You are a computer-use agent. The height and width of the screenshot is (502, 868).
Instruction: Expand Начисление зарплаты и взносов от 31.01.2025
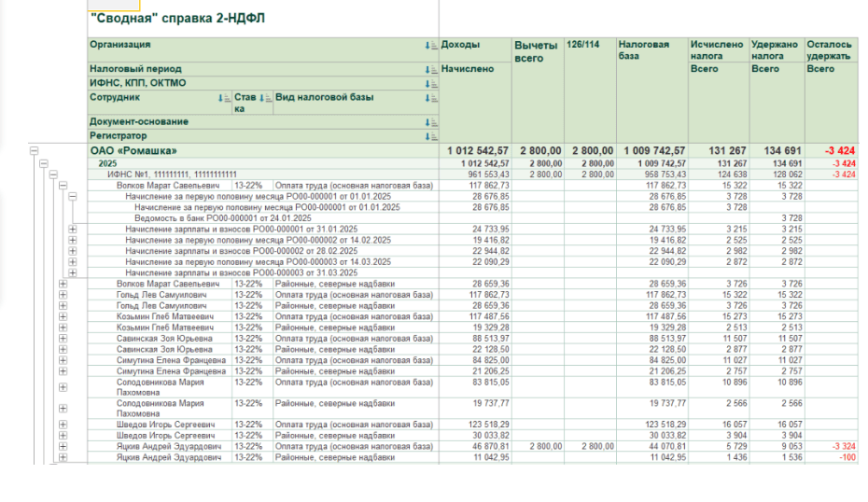(x=73, y=230)
